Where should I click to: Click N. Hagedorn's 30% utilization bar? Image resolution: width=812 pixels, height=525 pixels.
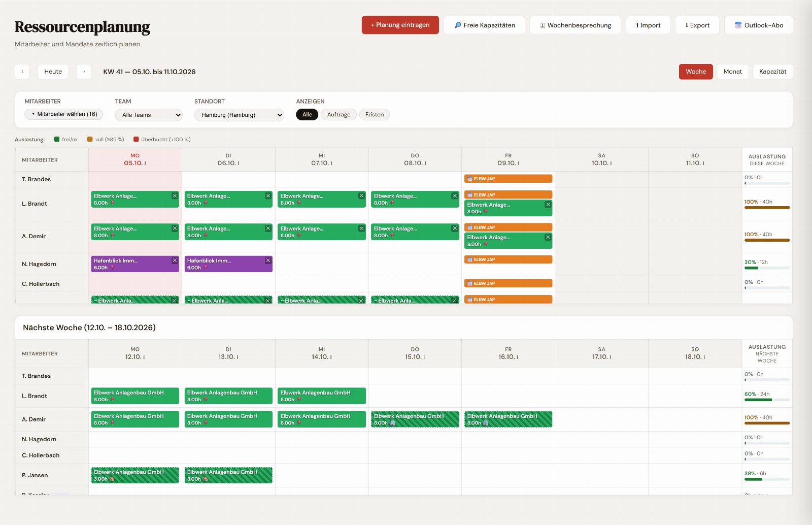767,268
